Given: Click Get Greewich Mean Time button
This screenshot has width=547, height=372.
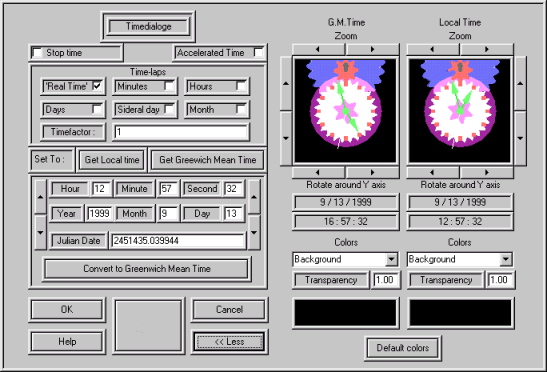Looking at the screenshot, I should pos(208,160).
